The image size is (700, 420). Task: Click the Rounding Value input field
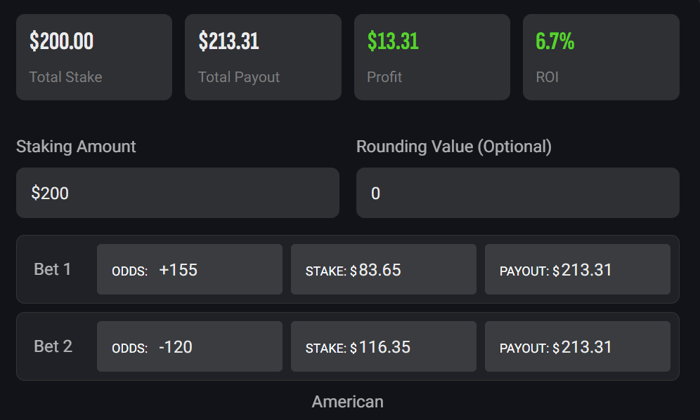517,193
